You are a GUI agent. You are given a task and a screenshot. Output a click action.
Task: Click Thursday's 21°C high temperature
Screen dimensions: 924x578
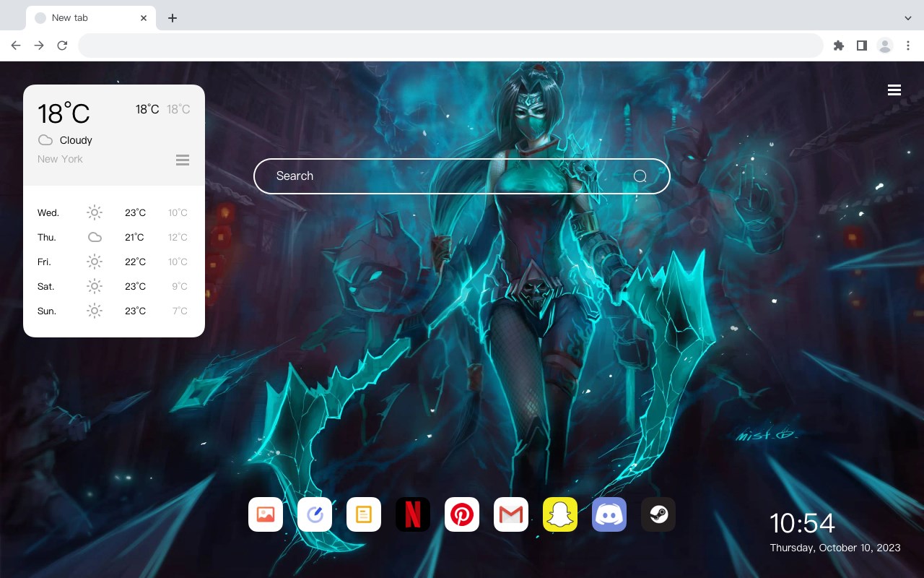point(134,237)
